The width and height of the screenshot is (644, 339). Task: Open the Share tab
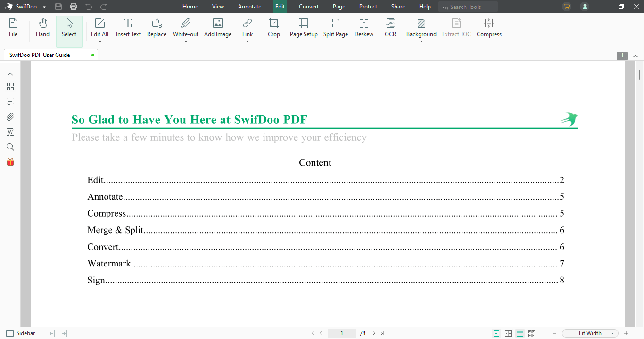398,7
